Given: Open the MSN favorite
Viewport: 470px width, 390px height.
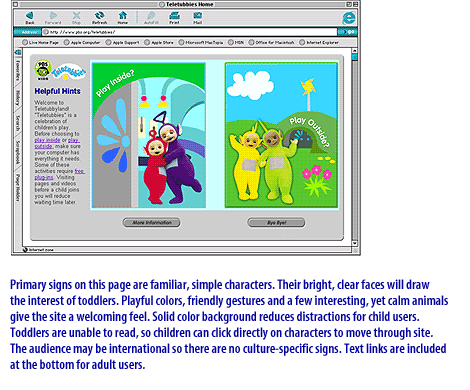Looking at the screenshot, I should pos(236,42).
